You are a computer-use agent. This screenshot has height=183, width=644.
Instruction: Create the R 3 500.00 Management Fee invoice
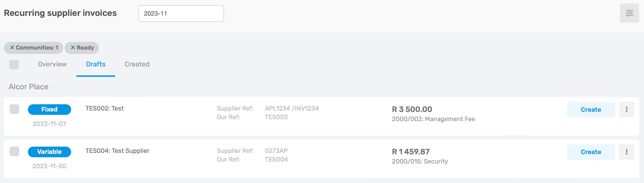pos(590,109)
